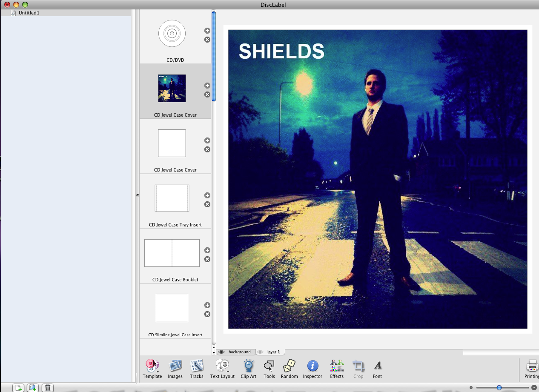This screenshot has height=392, width=539.
Task: Click the Printing icon
Action: tap(532, 366)
